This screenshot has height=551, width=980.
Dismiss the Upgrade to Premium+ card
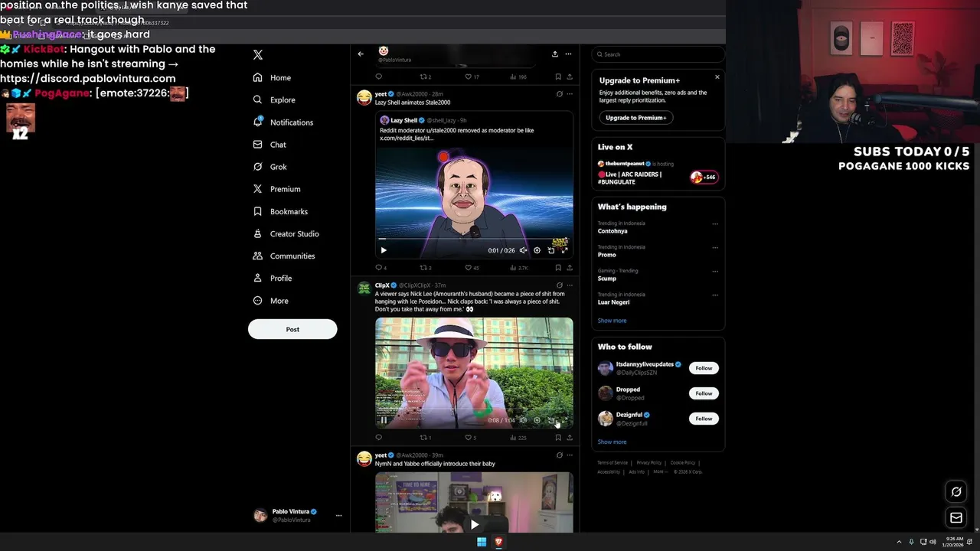click(x=717, y=77)
